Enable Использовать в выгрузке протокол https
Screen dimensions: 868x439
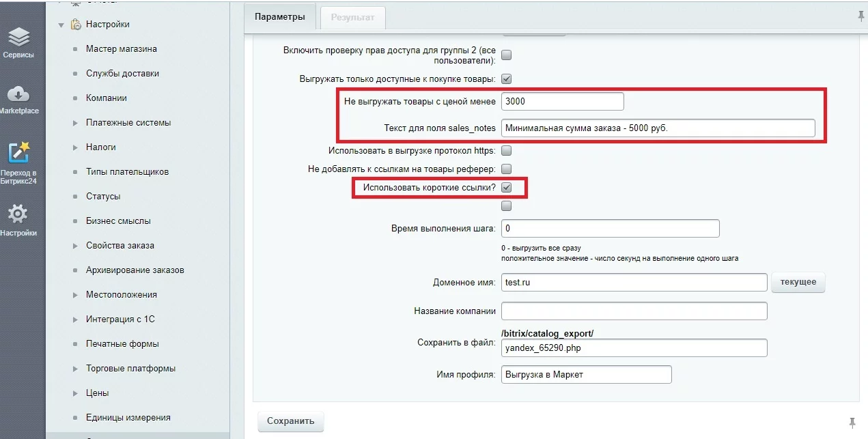507,151
